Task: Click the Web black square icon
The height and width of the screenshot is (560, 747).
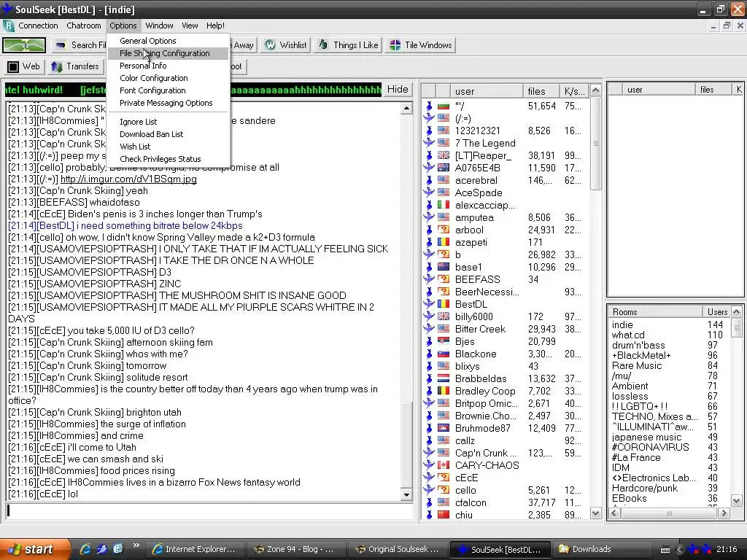Action: (13, 66)
